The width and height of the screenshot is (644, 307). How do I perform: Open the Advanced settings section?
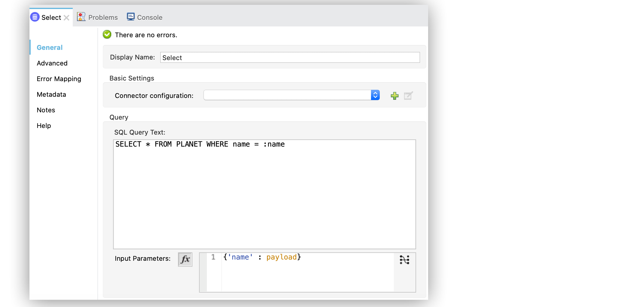52,63
